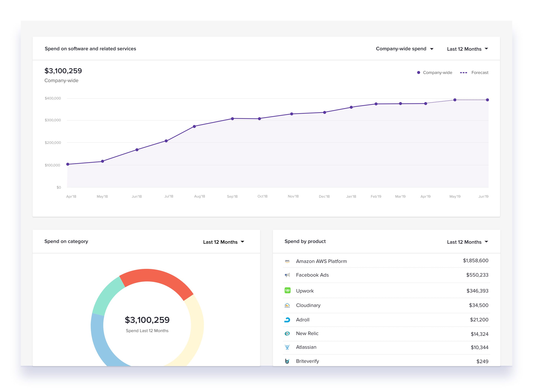Click the Atlassian logo icon

coord(287,347)
